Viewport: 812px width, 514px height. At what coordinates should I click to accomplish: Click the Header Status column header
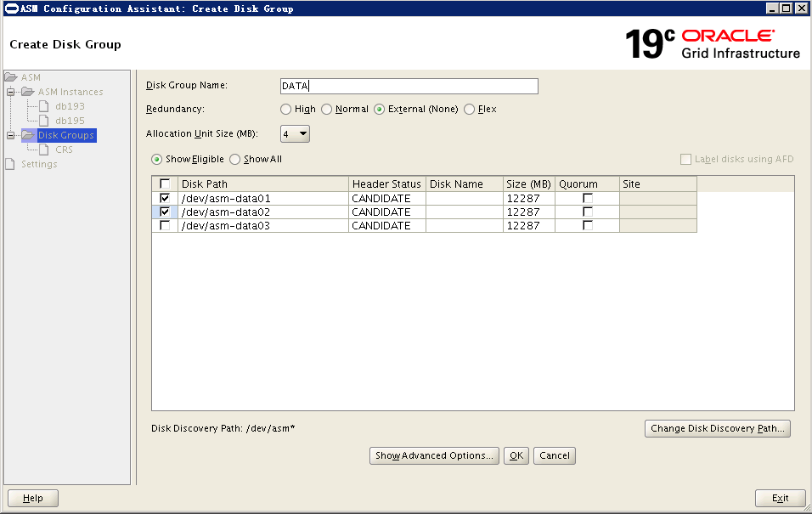pos(386,184)
